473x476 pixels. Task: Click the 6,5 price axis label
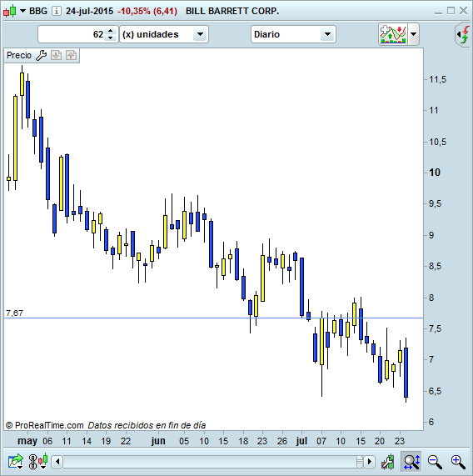click(x=435, y=391)
